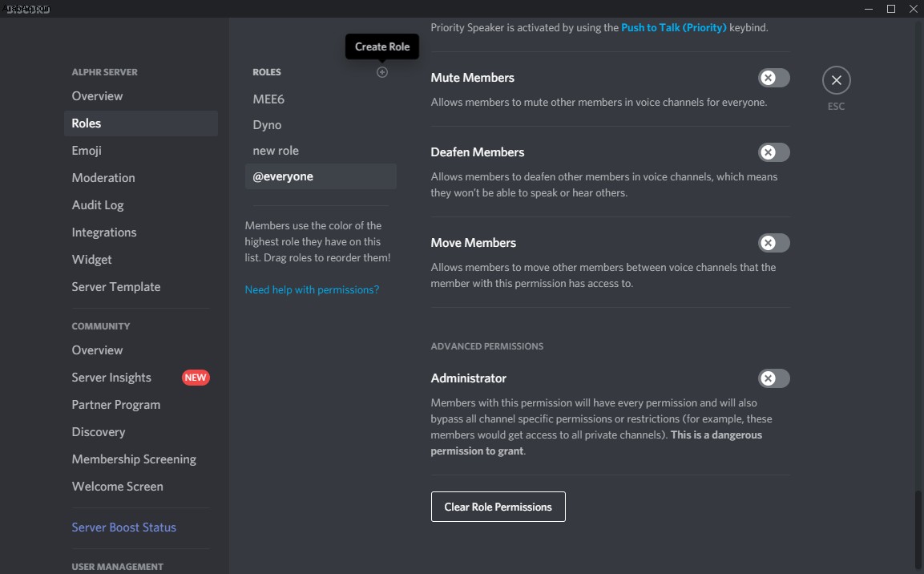Open the Server Template page
Image resolution: width=924 pixels, height=574 pixels.
[x=141, y=286]
